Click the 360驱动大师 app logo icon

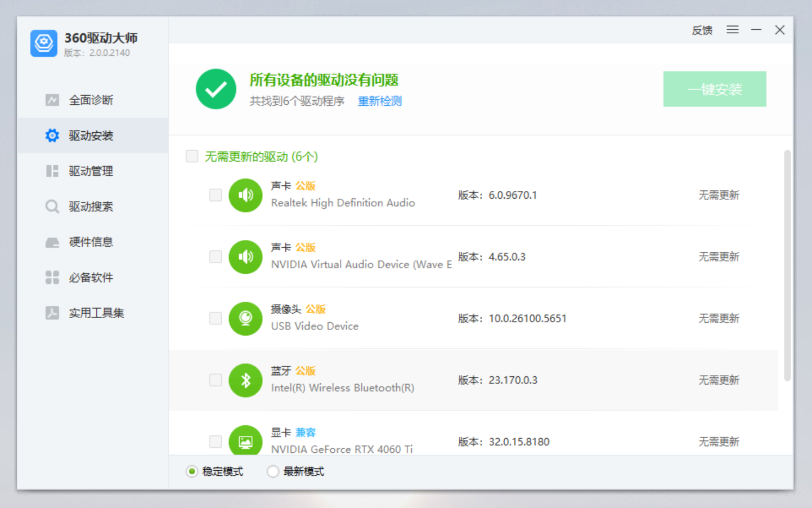44,43
